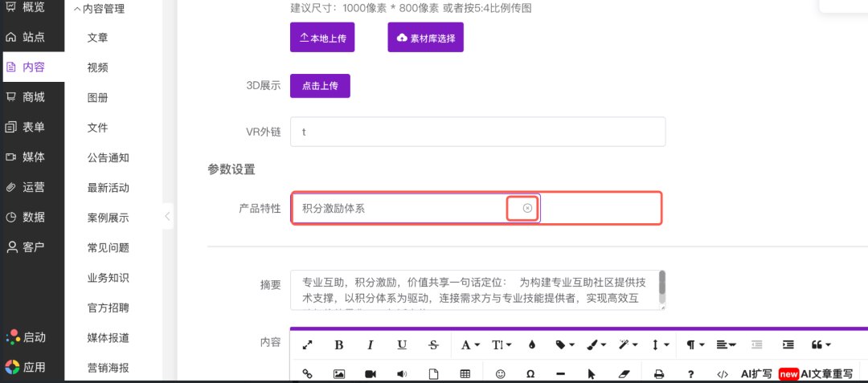Screen dimensions: 868x383
Task: Open paragraph format dropdown
Action: pyautogui.click(x=695, y=345)
